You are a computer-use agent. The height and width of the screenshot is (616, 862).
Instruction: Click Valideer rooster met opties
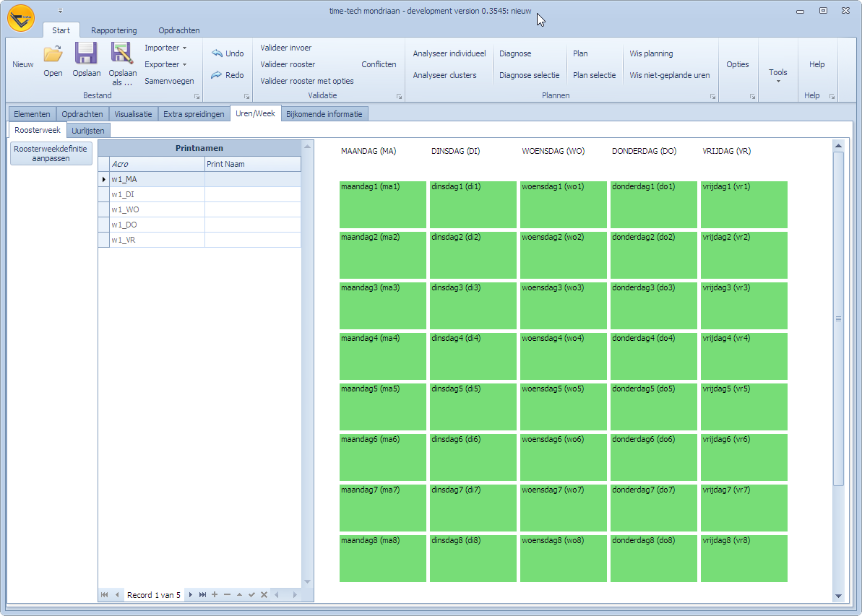click(x=307, y=81)
